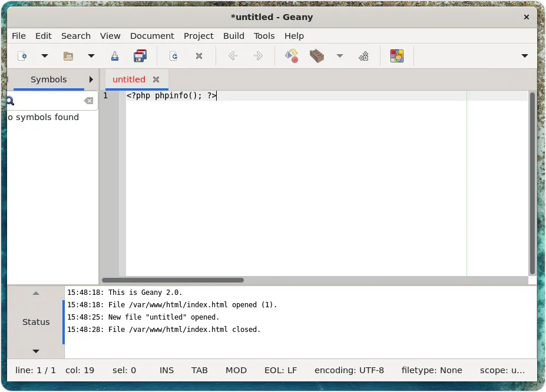Select the Symbols sidebar tab

49,79
